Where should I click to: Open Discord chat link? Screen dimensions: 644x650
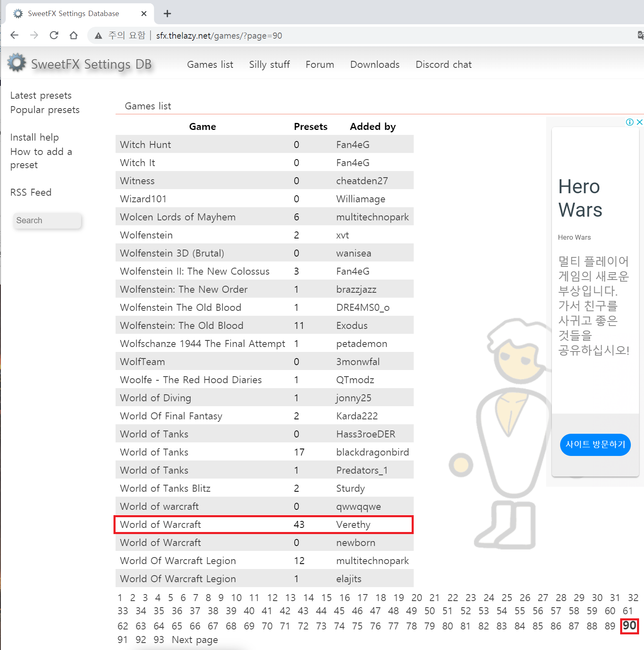pyautogui.click(x=444, y=65)
